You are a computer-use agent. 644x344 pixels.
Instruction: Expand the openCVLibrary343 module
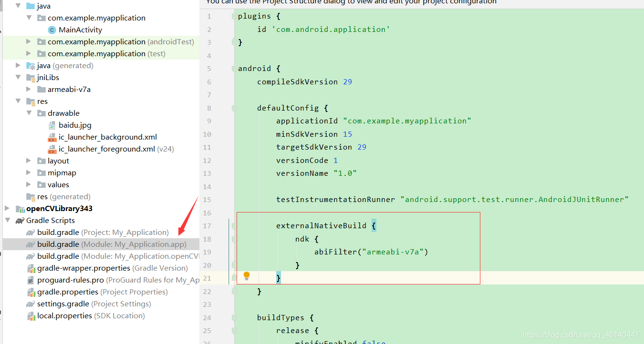point(7,208)
